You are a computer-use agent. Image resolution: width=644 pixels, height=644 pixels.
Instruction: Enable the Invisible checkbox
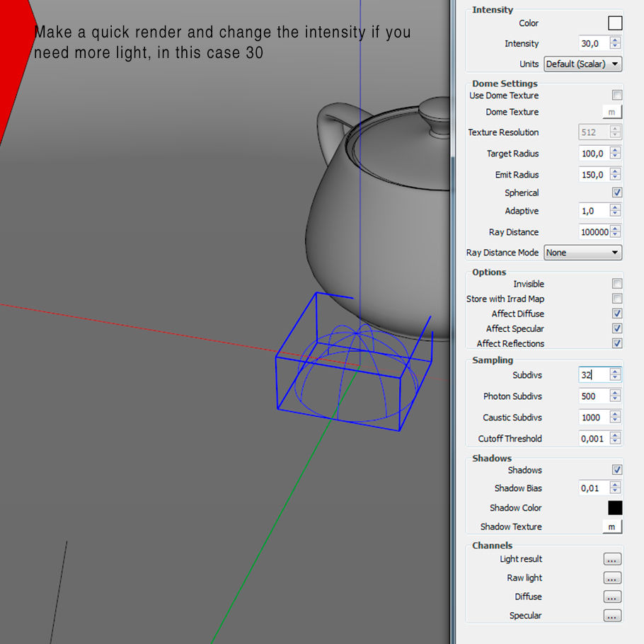coord(616,284)
